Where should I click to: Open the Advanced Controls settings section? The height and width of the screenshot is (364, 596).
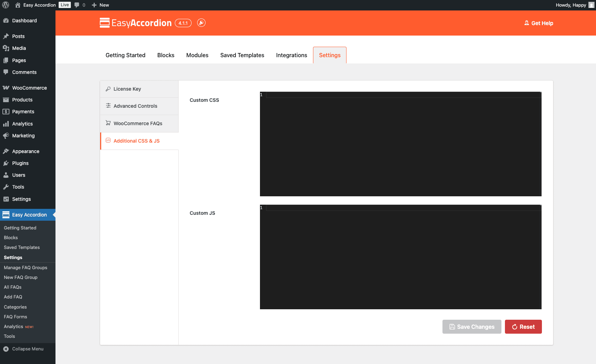pos(139,106)
